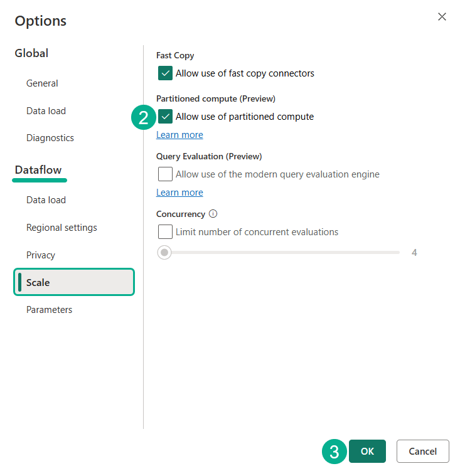Enable the modern query evaluation engine

click(166, 174)
